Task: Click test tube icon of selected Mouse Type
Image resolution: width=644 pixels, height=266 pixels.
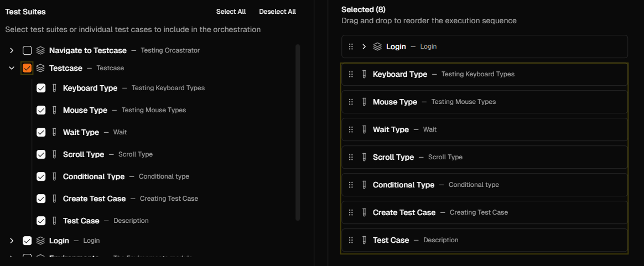Action: [364, 102]
